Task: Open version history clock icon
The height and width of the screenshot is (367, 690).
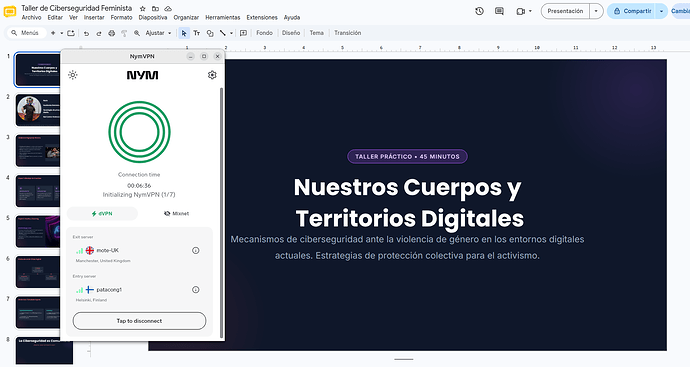Action: pos(480,11)
